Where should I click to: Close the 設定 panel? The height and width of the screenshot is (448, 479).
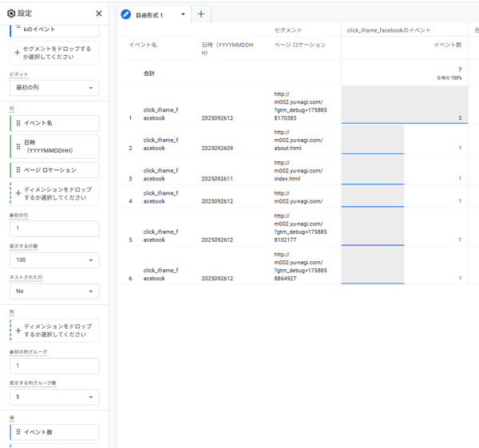(x=98, y=14)
